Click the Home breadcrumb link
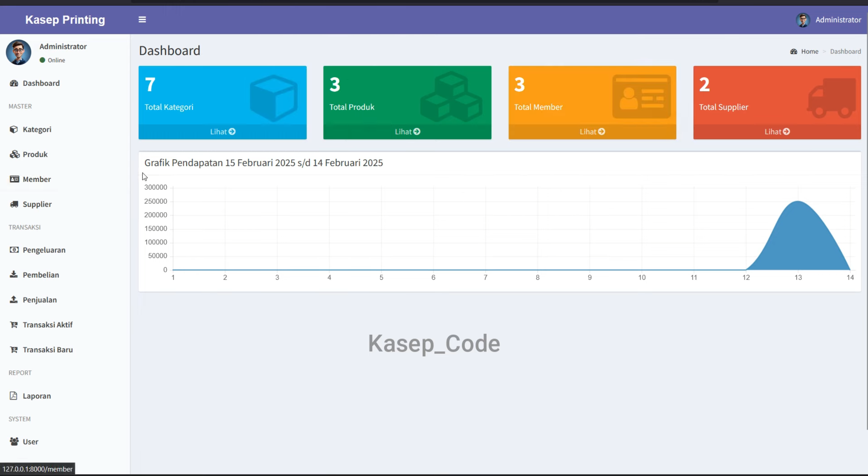The width and height of the screenshot is (868, 476). [x=810, y=52]
